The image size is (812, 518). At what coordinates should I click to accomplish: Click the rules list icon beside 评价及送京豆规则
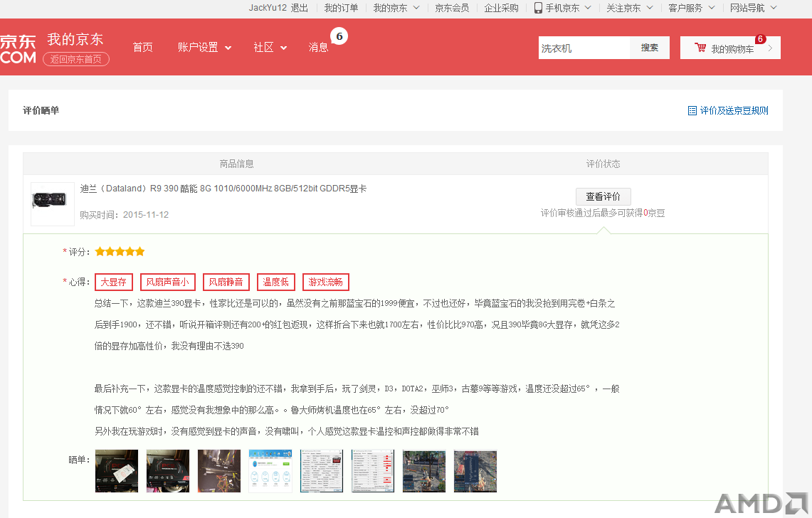(692, 111)
